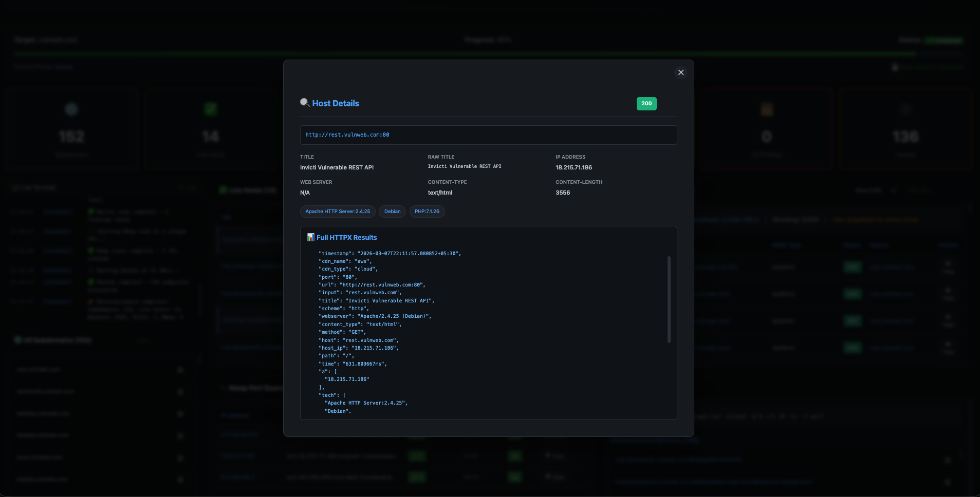Click the Title value Invicti Vulnerable REST API
This screenshot has height=497, width=980.
coord(337,167)
